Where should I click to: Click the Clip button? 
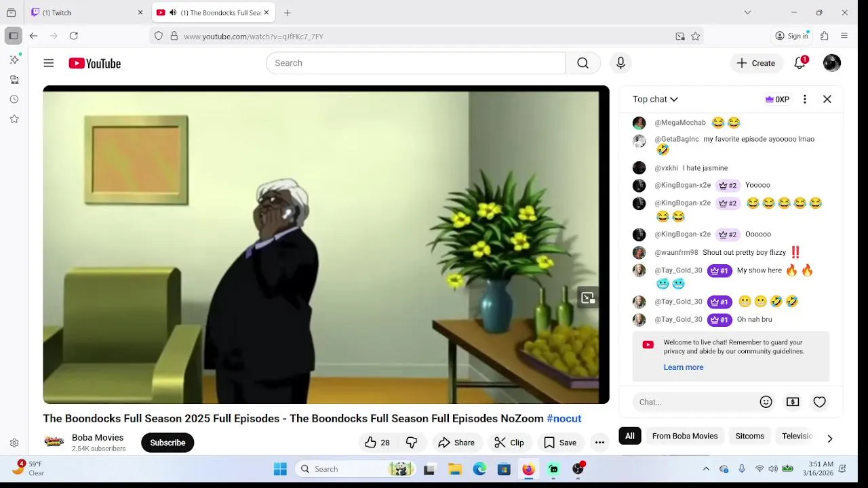pos(509,443)
